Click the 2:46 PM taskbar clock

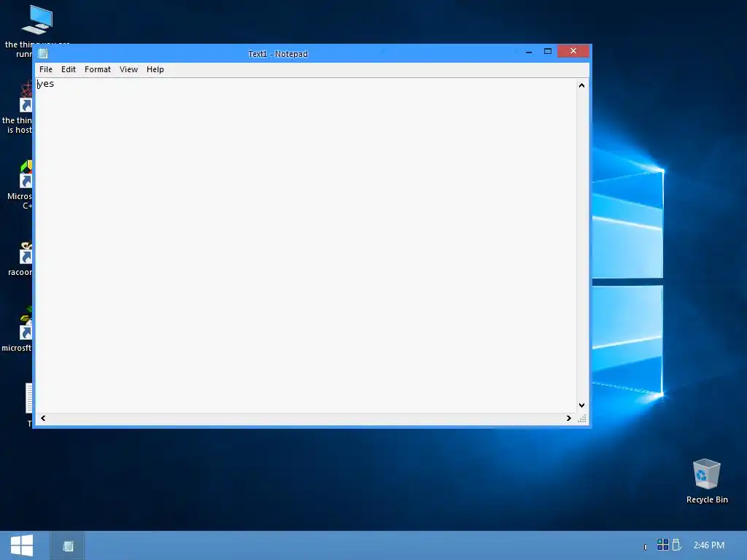click(x=708, y=545)
